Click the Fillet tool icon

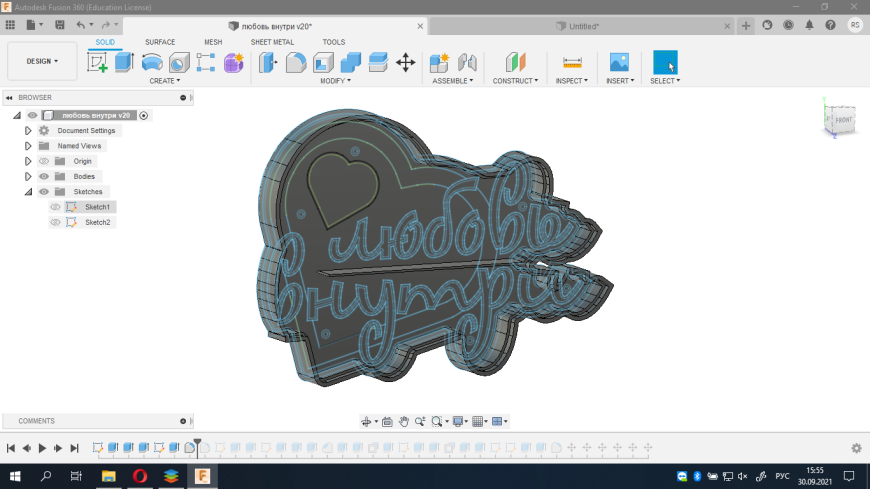[x=296, y=63]
